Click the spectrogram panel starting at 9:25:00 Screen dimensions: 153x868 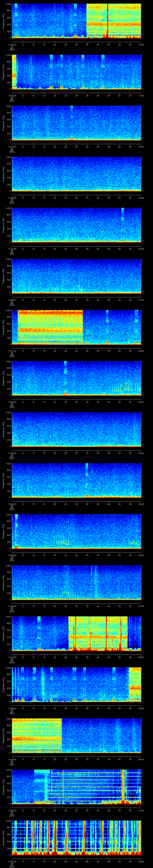click(77, 531)
